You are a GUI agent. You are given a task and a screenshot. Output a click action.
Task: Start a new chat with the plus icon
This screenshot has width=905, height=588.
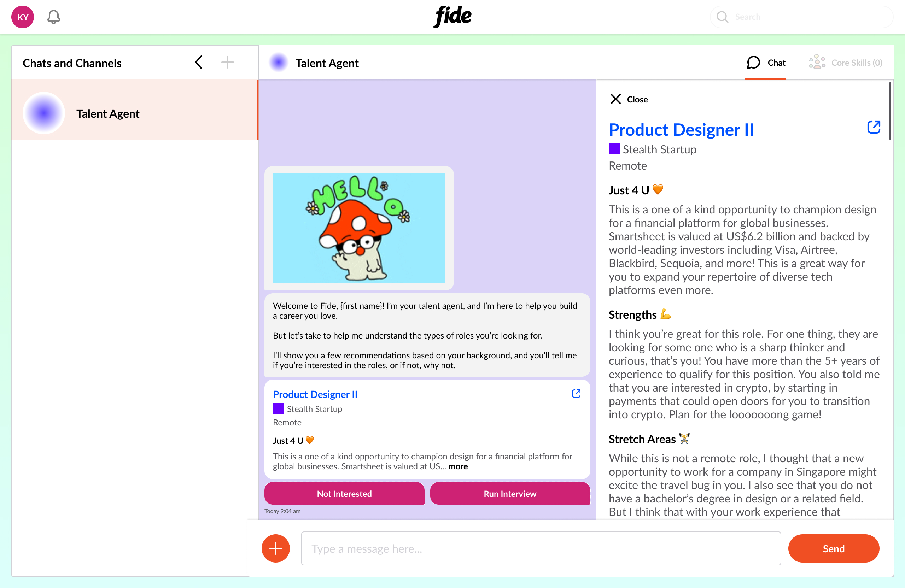(227, 62)
